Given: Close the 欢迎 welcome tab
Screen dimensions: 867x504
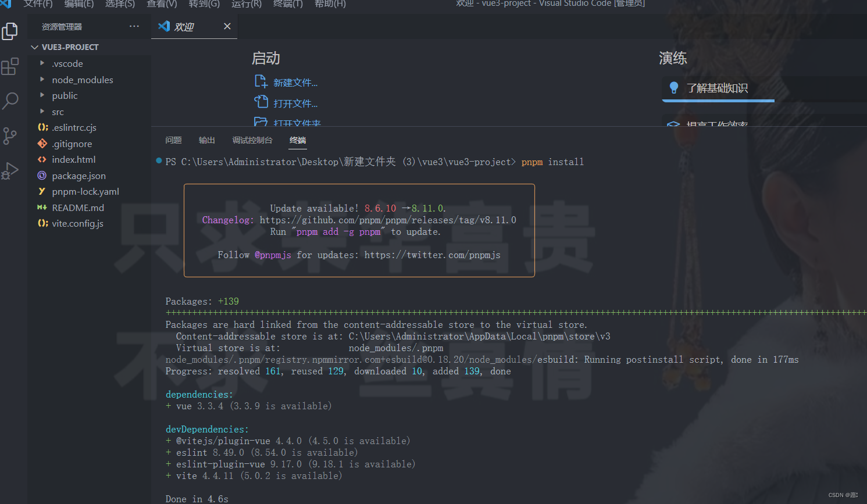Looking at the screenshot, I should click(227, 26).
